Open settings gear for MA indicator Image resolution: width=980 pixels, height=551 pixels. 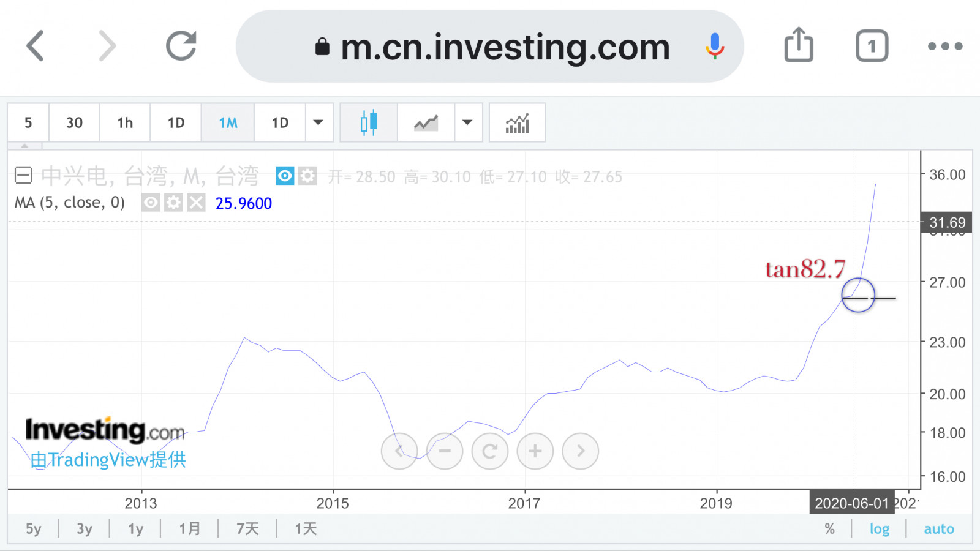pos(173,203)
